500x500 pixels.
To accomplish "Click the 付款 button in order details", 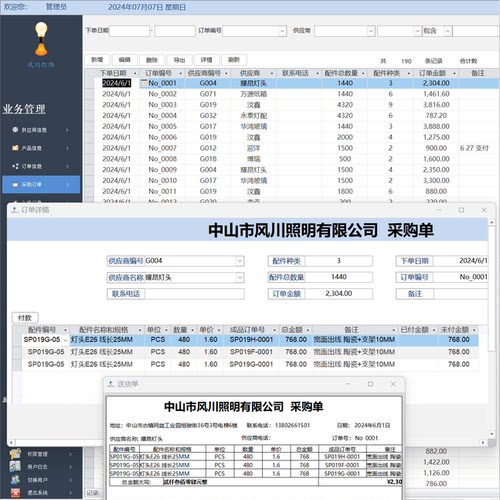I will pos(25,318).
